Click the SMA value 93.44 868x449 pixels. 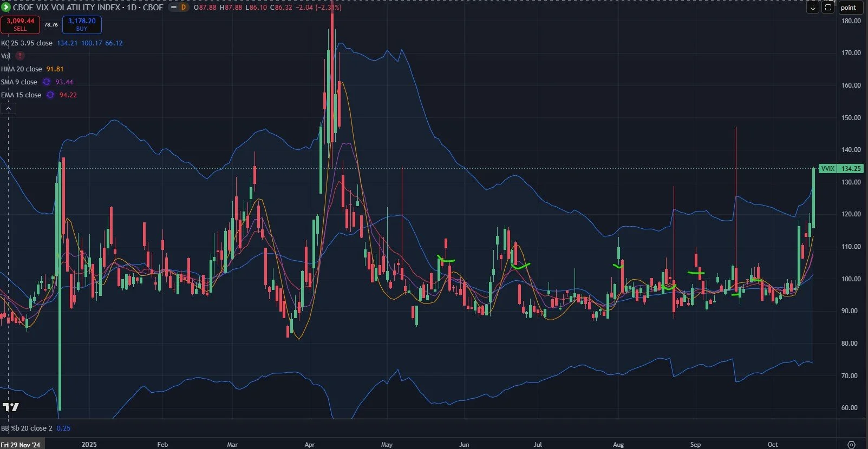[64, 82]
